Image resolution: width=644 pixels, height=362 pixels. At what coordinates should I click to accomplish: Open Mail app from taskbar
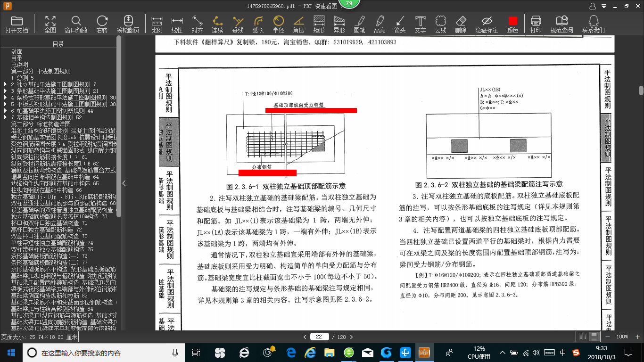coord(367,352)
